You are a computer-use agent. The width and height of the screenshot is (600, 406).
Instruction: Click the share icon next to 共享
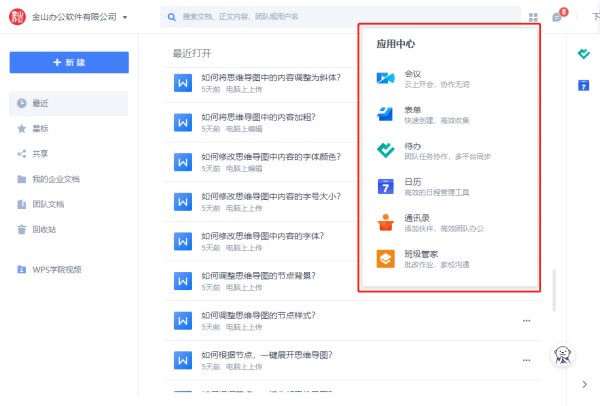pyautogui.click(x=22, y=154)
